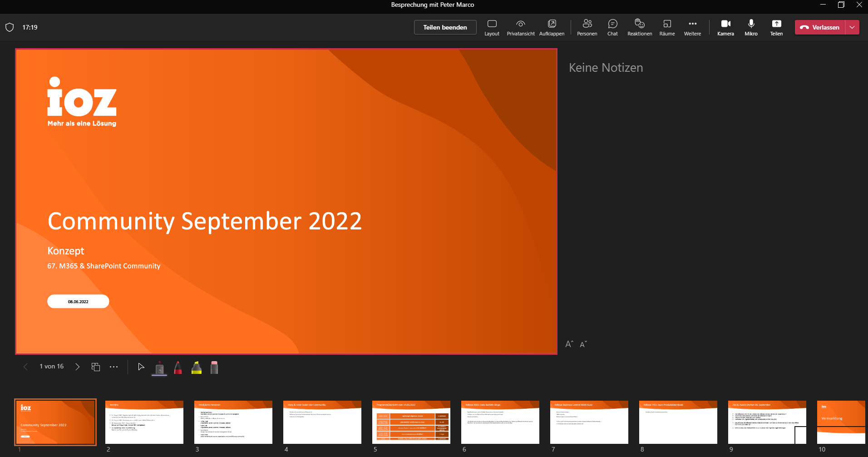
Task: Jump to slide 10 Vermarktung thumbnail
Action: pyautogui.click(x=841, y=422)
